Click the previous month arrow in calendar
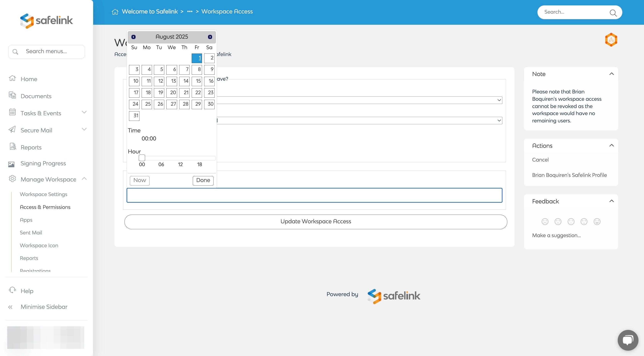644x356 pixels. (134, 37)
